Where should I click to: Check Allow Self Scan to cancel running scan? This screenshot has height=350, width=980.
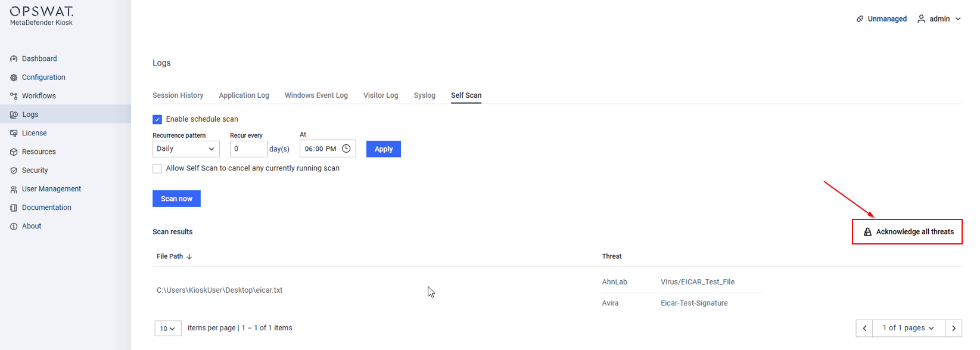tap(157, 169)
